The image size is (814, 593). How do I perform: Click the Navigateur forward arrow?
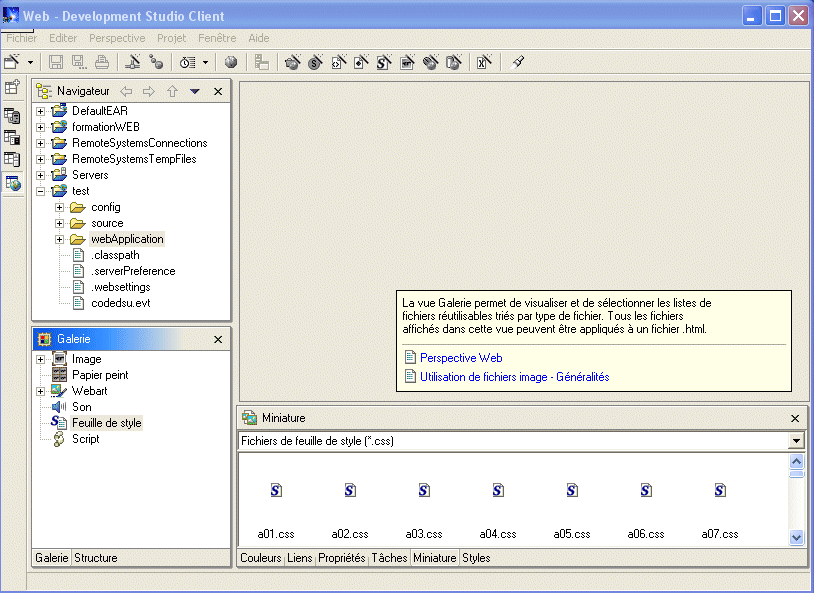pyautogui.click(x=149, y=91)
